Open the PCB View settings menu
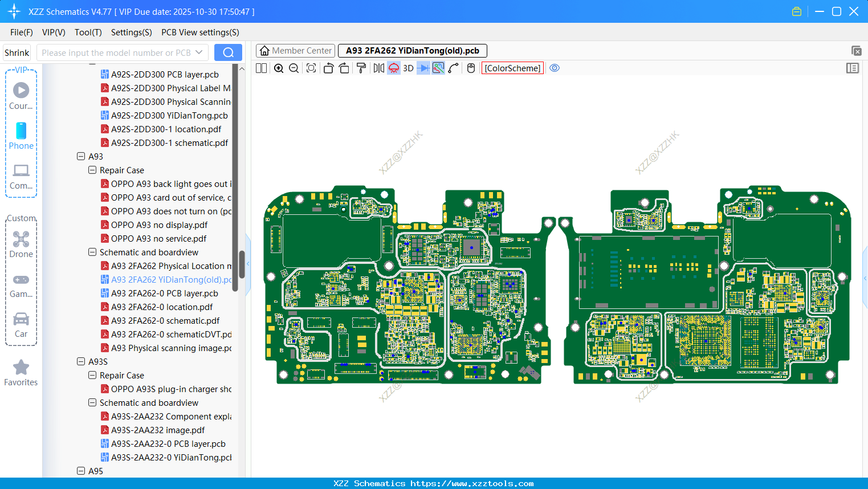Image resolution: width=868 pixels, height=489 pixels. [199, 32]
